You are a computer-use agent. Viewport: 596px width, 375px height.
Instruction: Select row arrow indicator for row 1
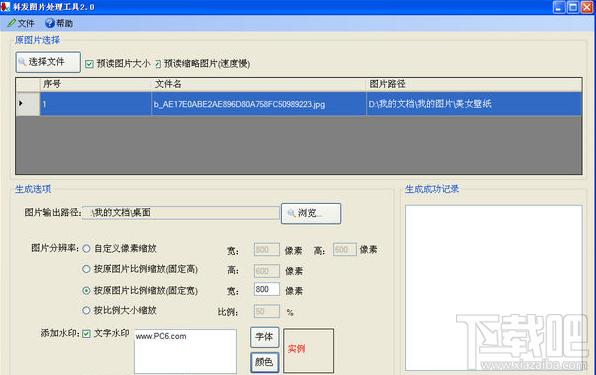[x=28, y=104]
